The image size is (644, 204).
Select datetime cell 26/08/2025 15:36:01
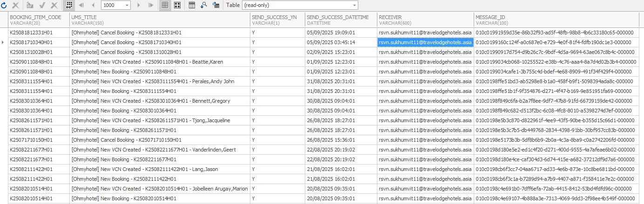tap(341, 140)
